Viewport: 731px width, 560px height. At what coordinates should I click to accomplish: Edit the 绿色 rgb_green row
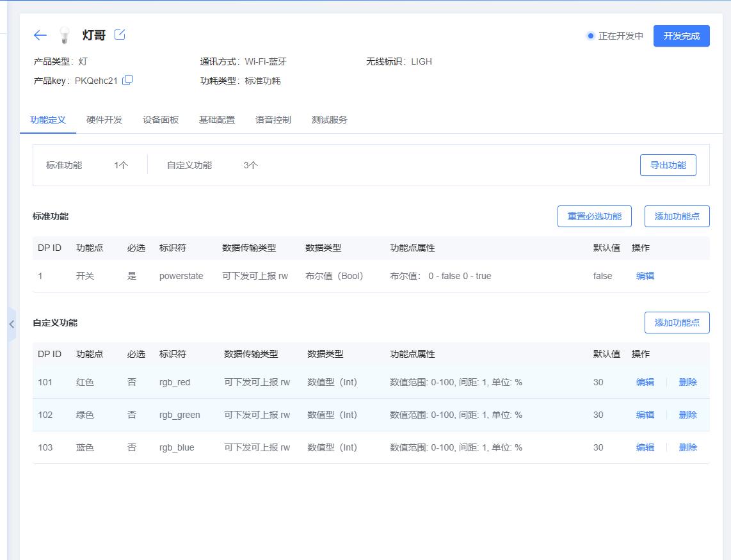[645, 415]
